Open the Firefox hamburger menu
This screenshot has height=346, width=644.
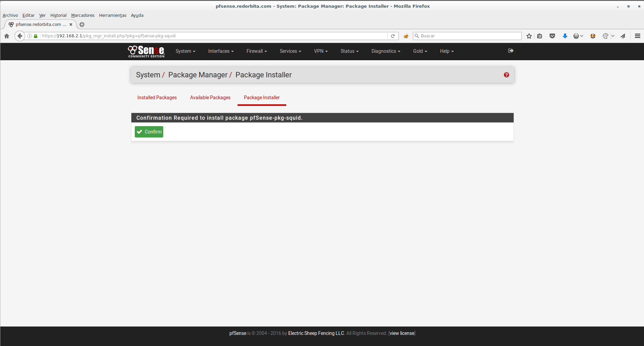click(x=637, y=36)
